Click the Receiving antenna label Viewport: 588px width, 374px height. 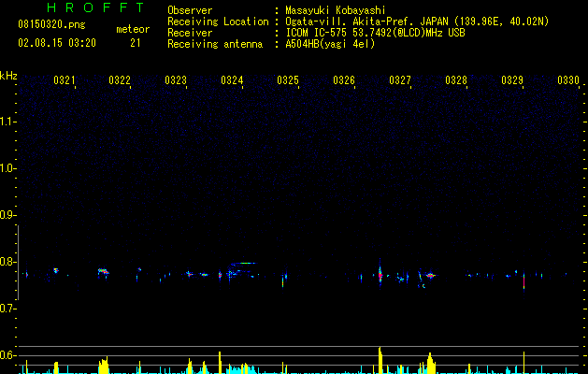pos(215,44)
